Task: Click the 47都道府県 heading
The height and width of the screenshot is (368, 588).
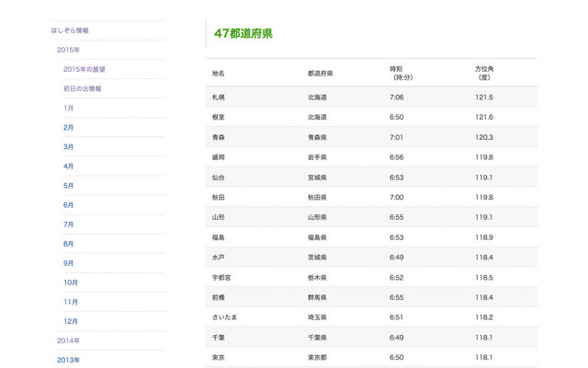Action: coord(243,33)
